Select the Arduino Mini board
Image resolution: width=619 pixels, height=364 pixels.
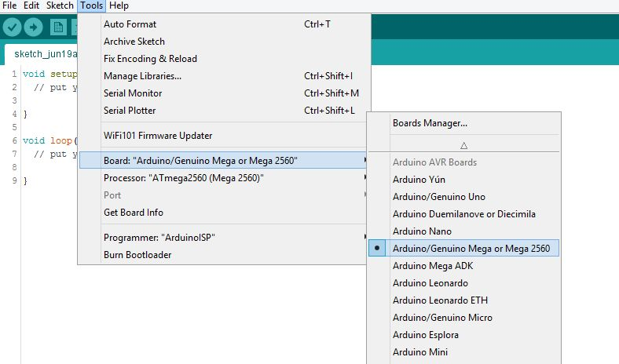[x=463, y=352]
